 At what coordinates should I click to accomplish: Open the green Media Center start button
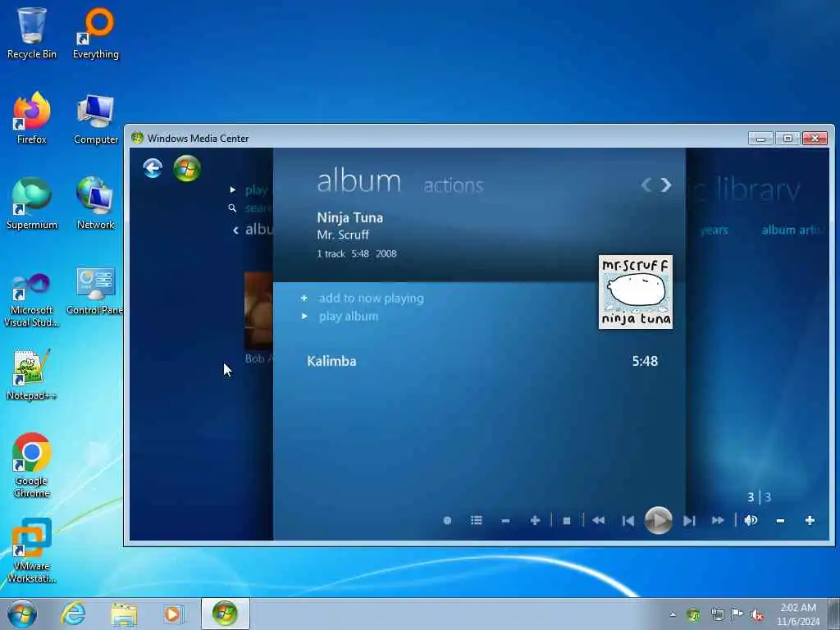pos(187,168)
